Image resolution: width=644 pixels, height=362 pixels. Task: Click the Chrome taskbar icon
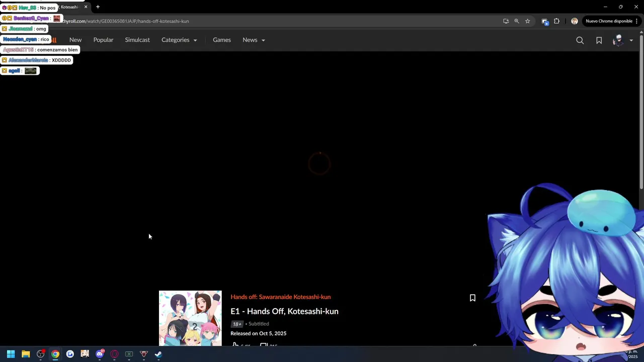point(55,354)
